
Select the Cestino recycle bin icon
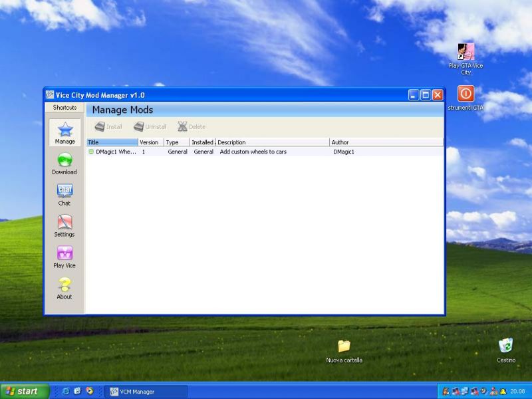click(x=506, y=350)
